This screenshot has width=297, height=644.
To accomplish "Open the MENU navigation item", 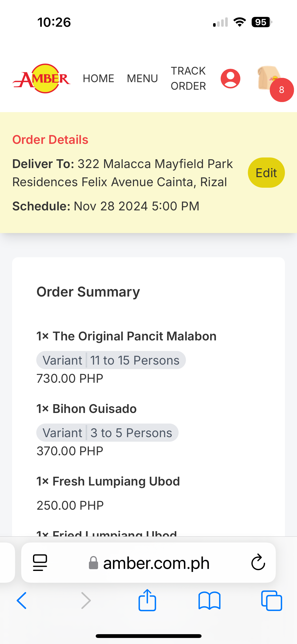I will pyautogui.click(x=142, y=79).
